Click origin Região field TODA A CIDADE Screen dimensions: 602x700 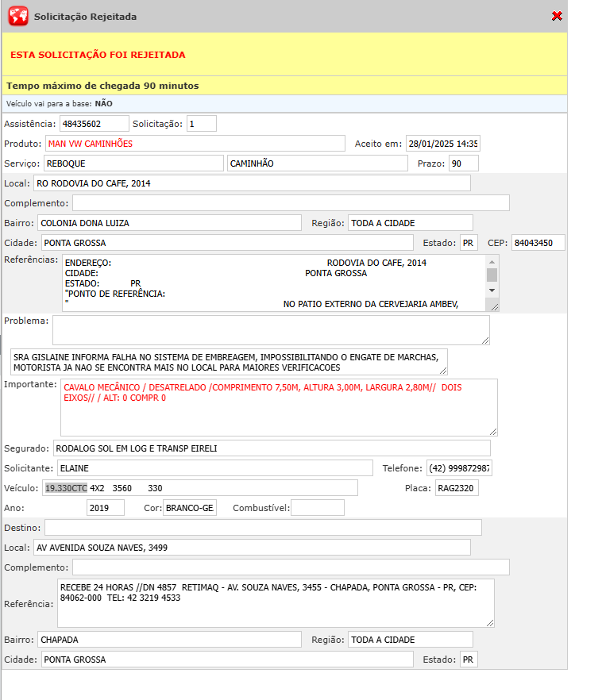pyautogui.click(x=411, y=223)
